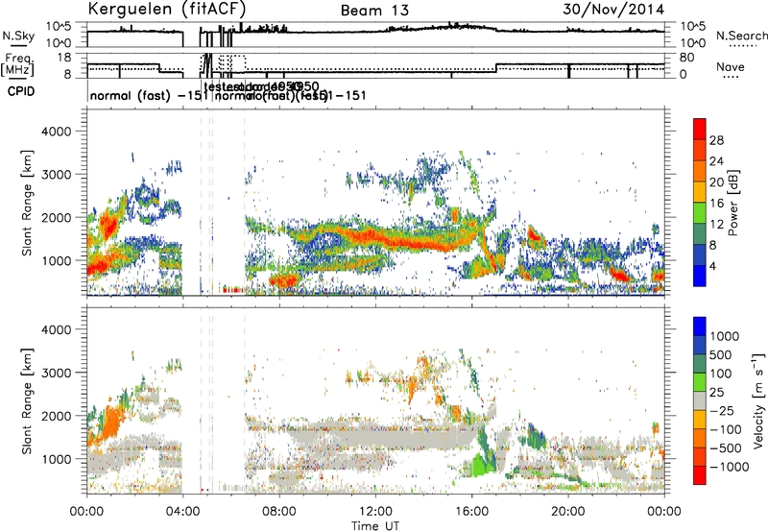
Task: Click the "2000" tick on power panel axis
Action: (x=56, y=217)
